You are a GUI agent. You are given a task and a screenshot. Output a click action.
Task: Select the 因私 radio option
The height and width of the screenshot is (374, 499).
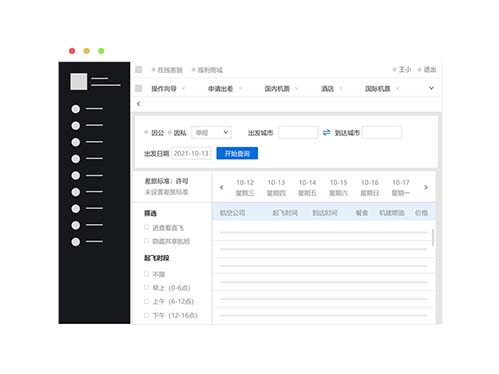(170, 133)
